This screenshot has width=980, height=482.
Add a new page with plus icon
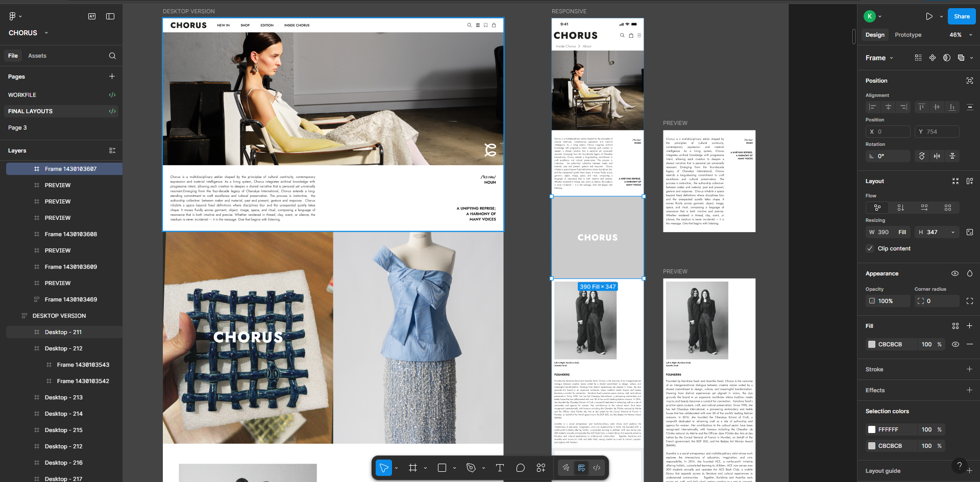pos(112,77)
